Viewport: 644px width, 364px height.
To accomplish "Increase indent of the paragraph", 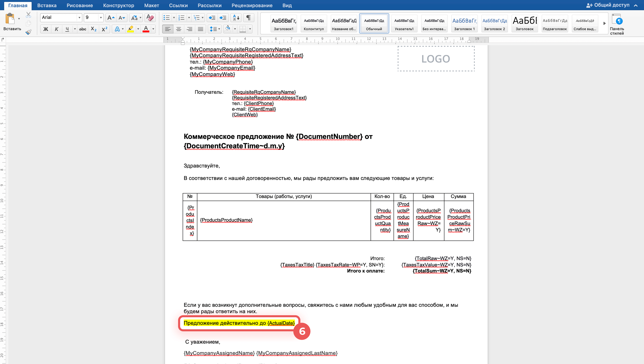I will click(x=223, y=17).
